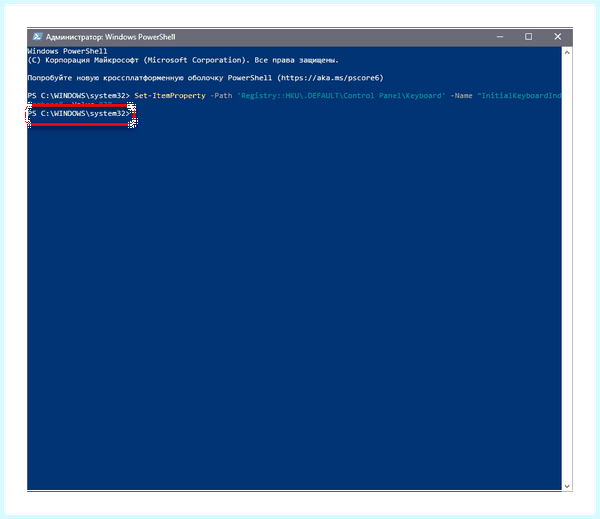This screenshot has height=519, width=600.
Task: Open the PowerShell title bar system icon
Action: click(x=37, y=37)
